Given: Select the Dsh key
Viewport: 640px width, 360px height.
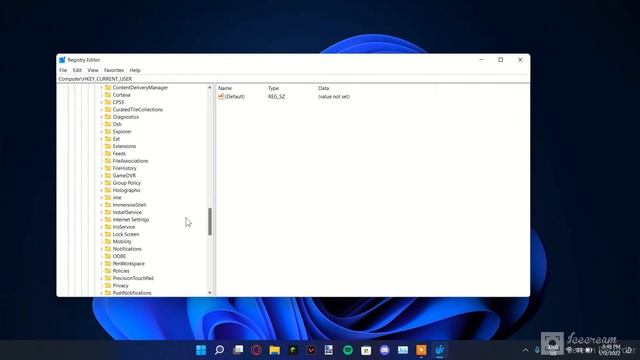Looking at the screenshot, I should (x=117, y=124).
